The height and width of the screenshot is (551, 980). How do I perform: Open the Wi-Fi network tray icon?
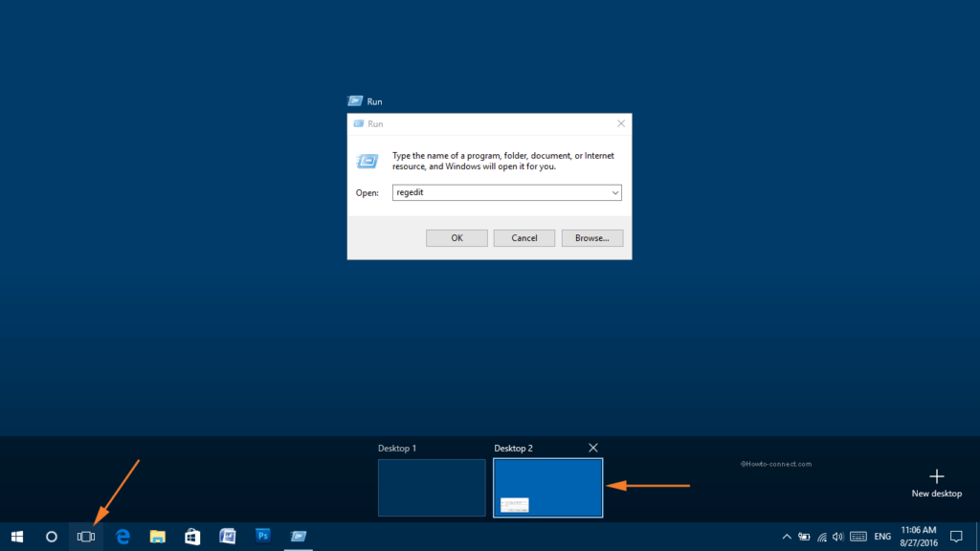coord(822,537)
